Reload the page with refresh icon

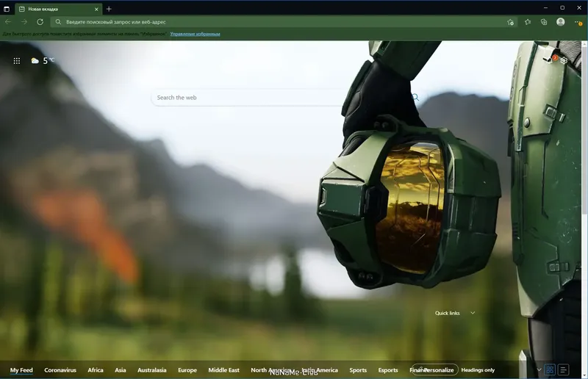(x=40, y=22)
